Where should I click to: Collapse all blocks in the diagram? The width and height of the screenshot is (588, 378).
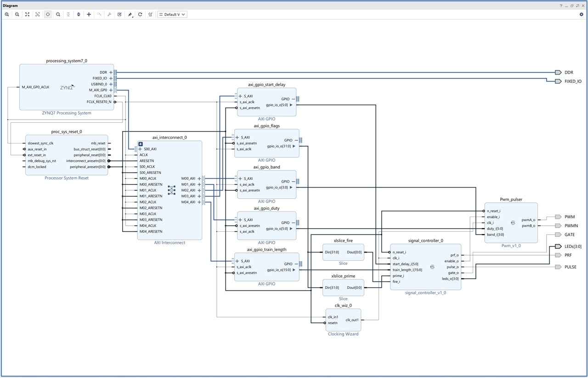point(68,14)
